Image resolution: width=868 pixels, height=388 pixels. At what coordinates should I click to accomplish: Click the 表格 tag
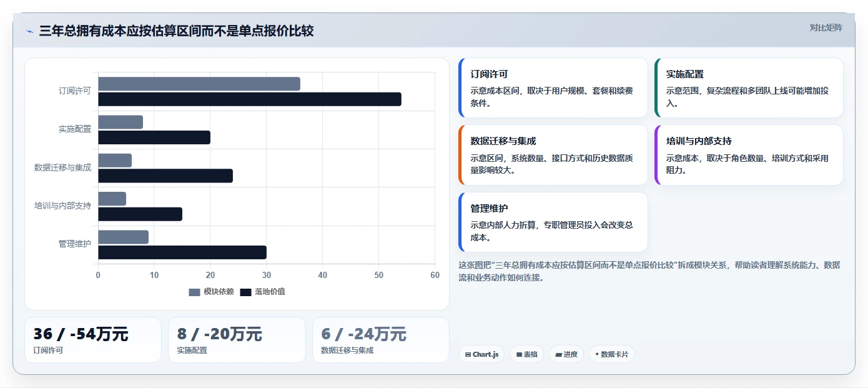[527, 354]
